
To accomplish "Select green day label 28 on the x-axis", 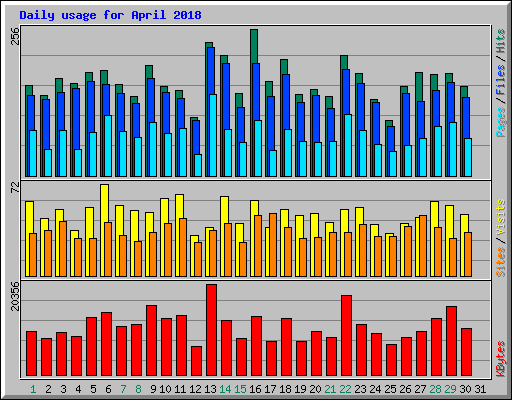I will [x=435, y=389].
